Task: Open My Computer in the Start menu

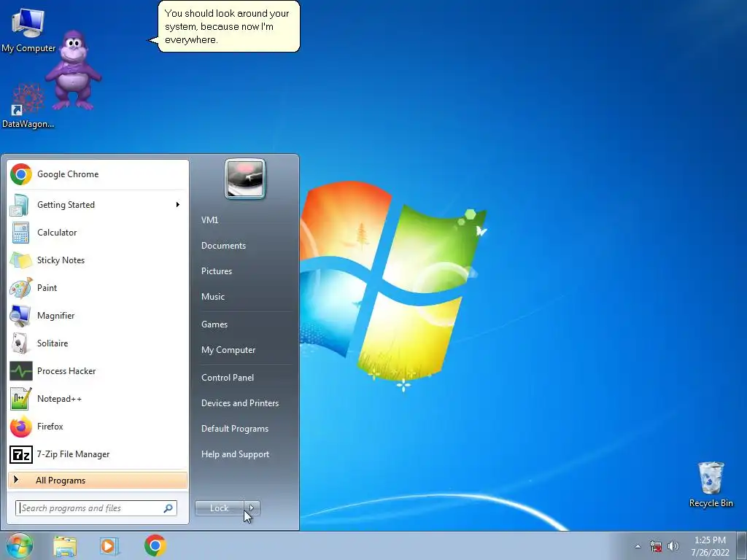Action: (228, 350)
